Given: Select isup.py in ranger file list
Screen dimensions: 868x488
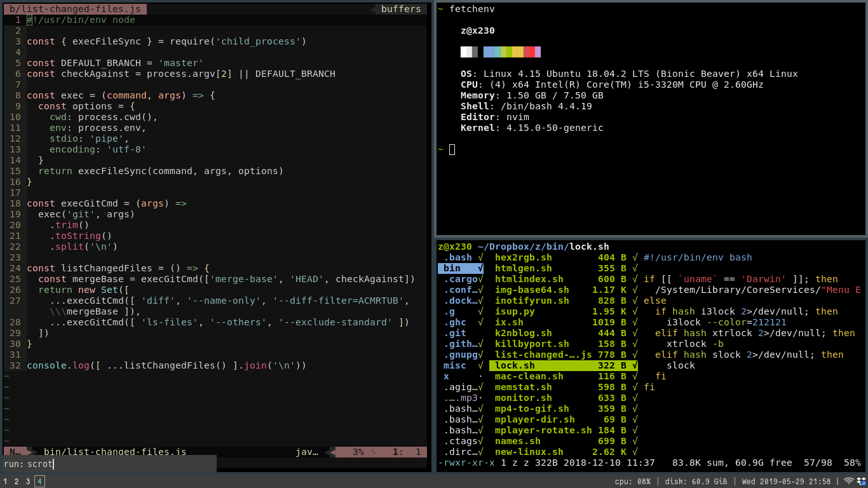Looking at the screenshot, I should [x=564, y=311].
